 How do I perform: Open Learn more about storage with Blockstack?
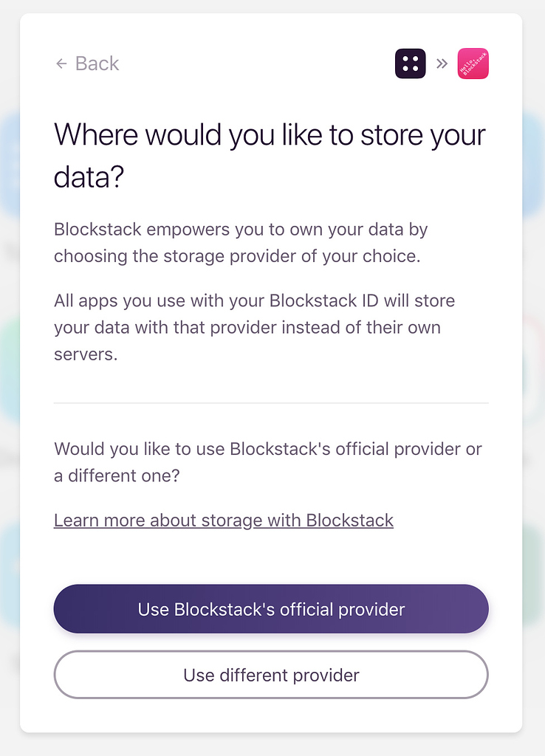tap(223, 520)
